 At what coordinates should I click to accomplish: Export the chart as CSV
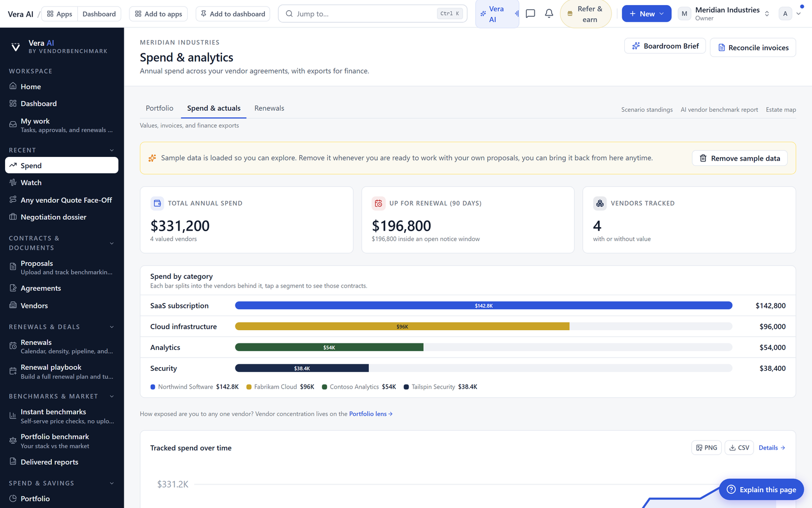[739, 448]
